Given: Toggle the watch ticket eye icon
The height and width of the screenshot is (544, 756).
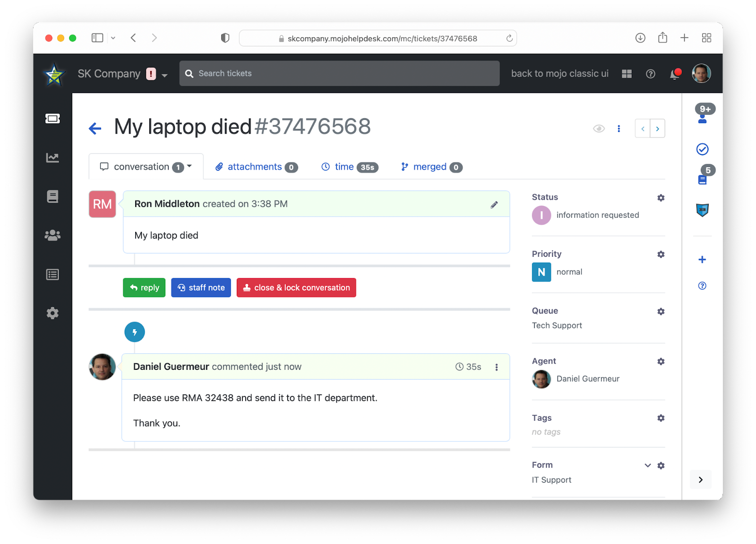Looking at the screenshot, I should 599,128.
